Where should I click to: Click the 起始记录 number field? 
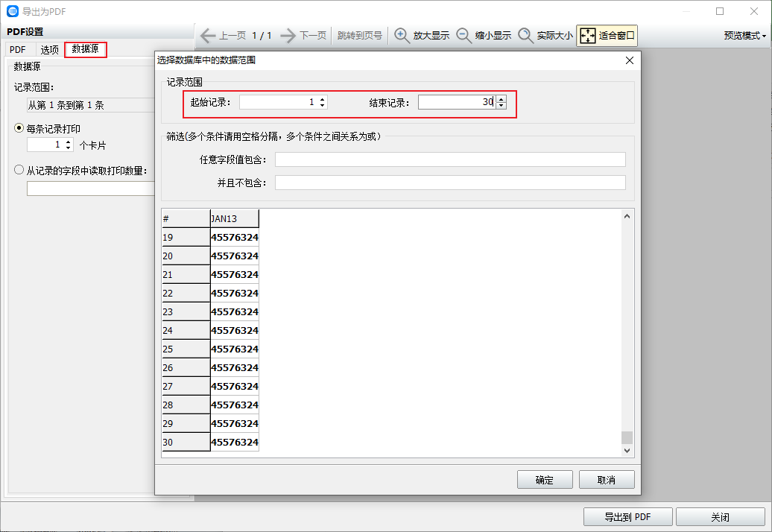coord(278,102)
